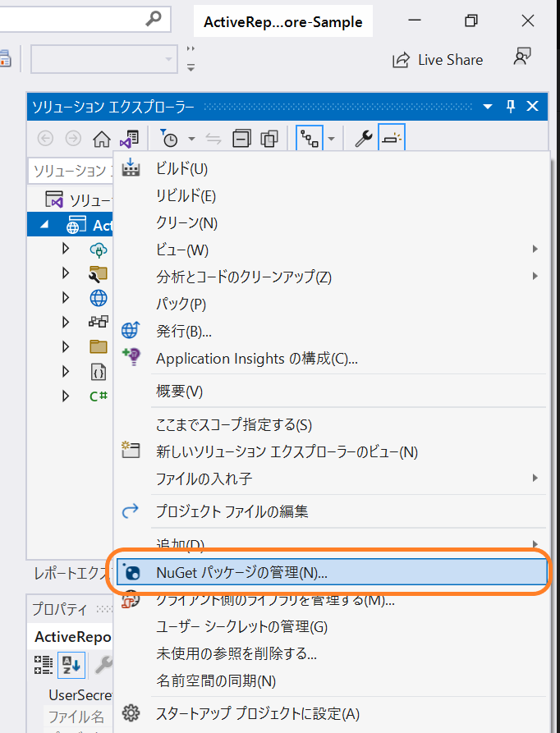Click the title bar search box

click(84, 19)
